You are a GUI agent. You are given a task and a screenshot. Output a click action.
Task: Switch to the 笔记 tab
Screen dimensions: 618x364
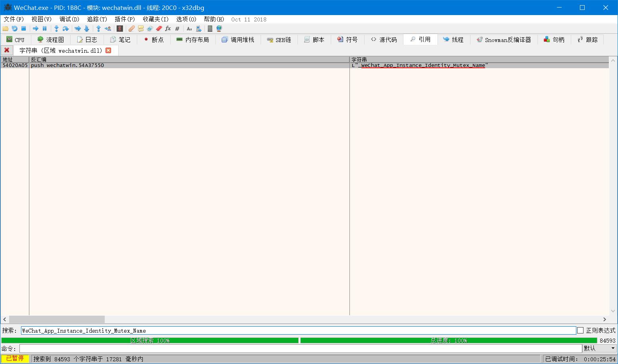click(121, 40)
